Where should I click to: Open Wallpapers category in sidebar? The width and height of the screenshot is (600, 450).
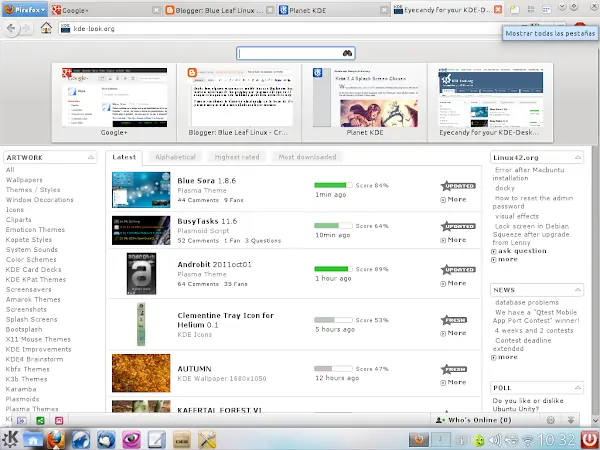click(x=24, y=180)
